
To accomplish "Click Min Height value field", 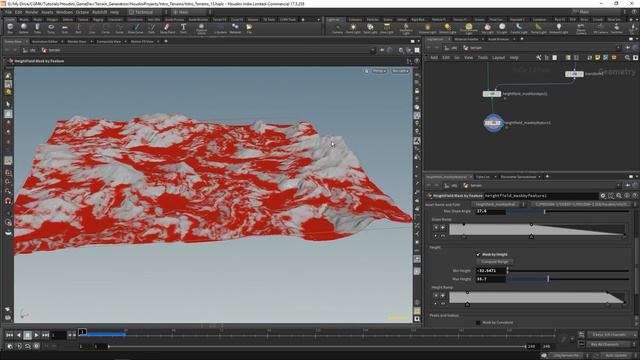I will coord(491,271).
